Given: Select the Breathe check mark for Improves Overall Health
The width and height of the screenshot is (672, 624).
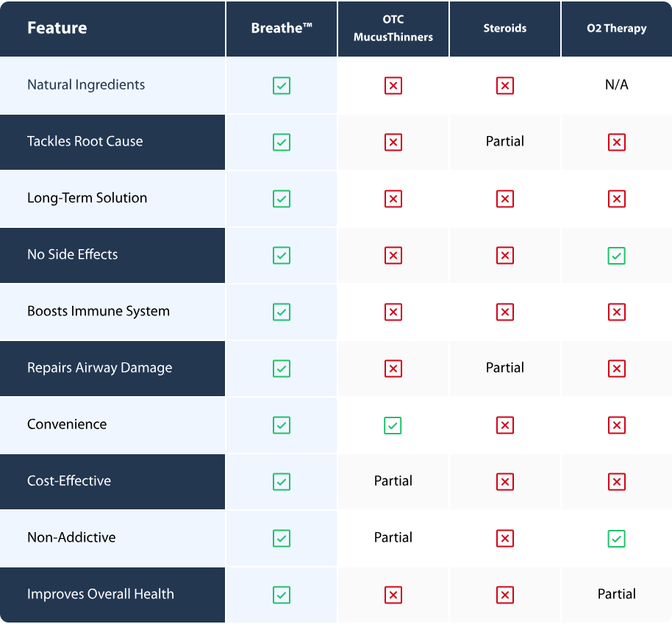Looking at the screenshot, I should click(x=282, y=595).
